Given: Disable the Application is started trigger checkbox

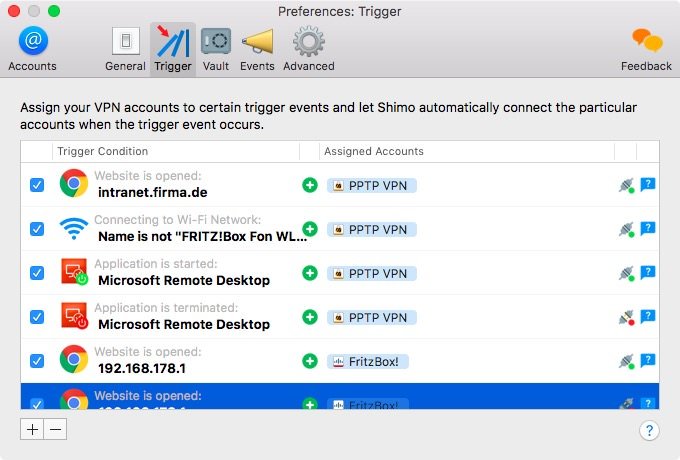Looking at the screenshot, I should click(37, 273).
